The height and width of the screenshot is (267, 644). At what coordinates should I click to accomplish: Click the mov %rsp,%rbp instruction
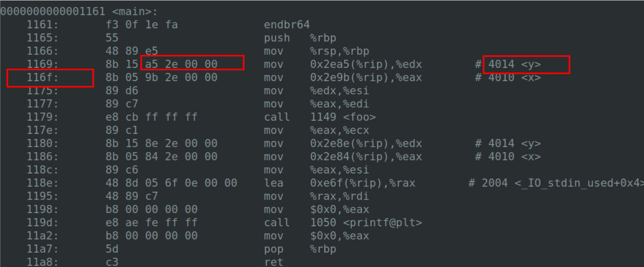316,51
